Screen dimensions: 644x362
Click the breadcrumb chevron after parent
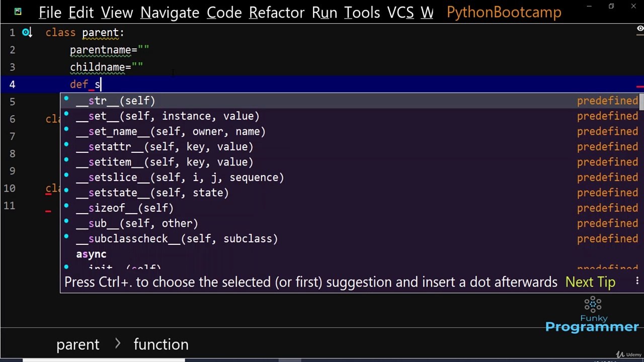118,344
